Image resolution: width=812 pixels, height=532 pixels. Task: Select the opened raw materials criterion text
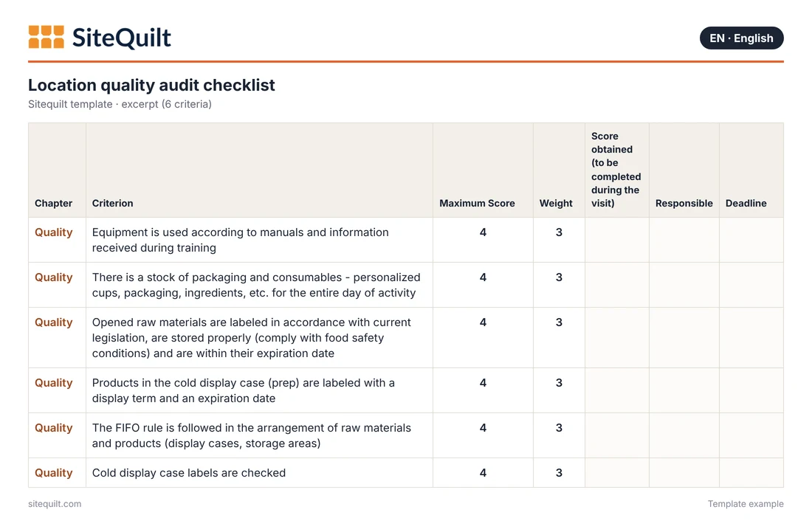(252, 337)
